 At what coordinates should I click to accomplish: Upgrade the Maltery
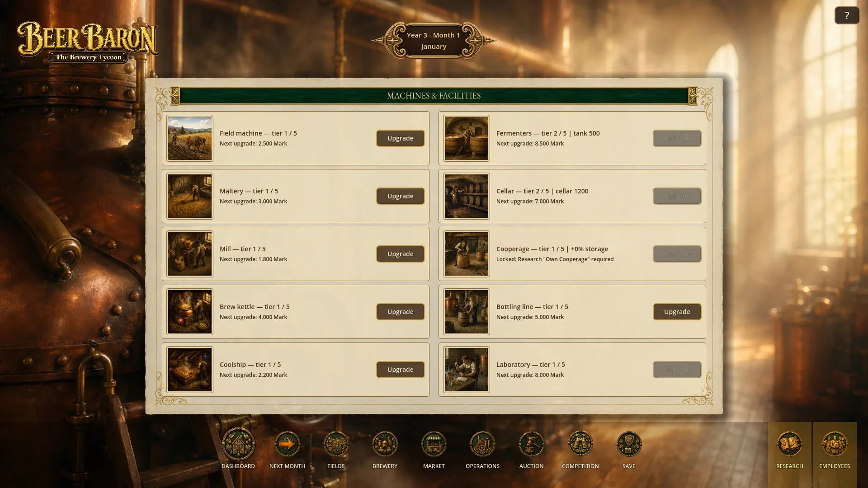(x=400, y=196)
